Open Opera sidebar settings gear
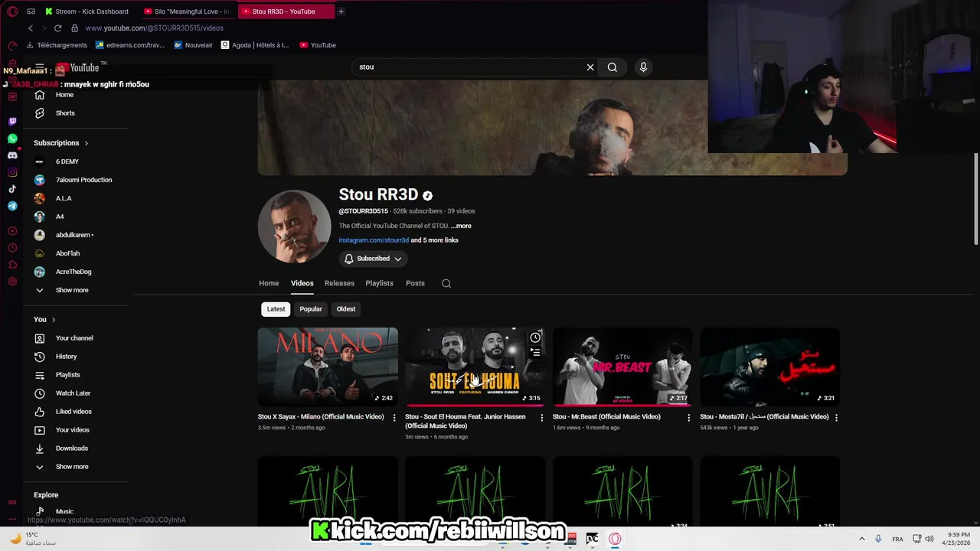Image resolution: width=980 pixels, height=551 pixels. click(12, 282)
